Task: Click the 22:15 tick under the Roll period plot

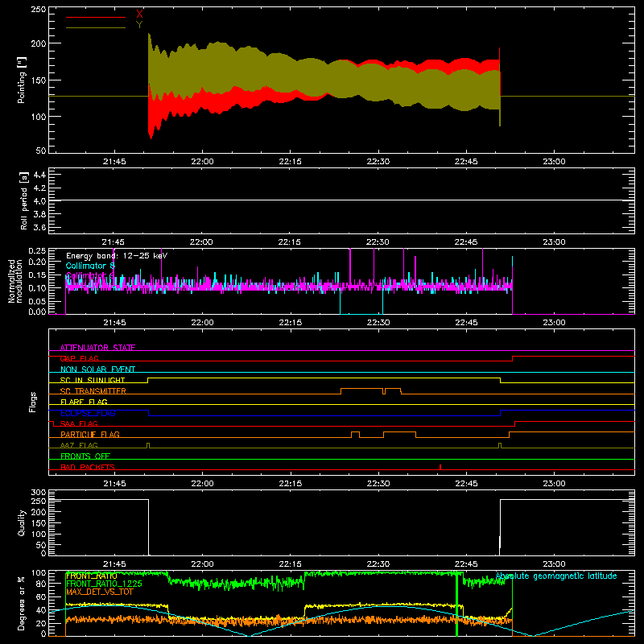Action: pos(290,242)
